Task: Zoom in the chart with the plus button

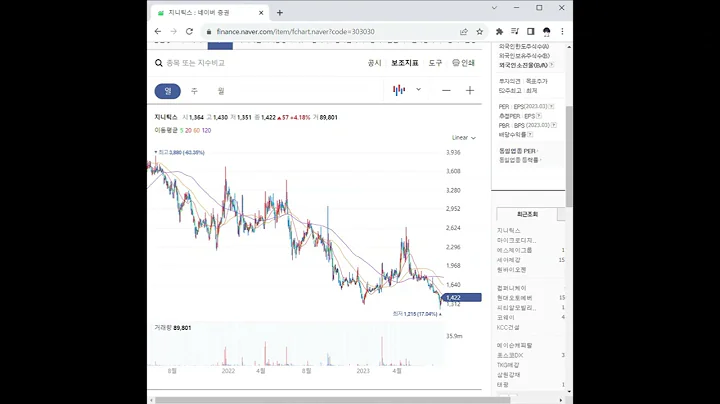Action: coord(470,90)
